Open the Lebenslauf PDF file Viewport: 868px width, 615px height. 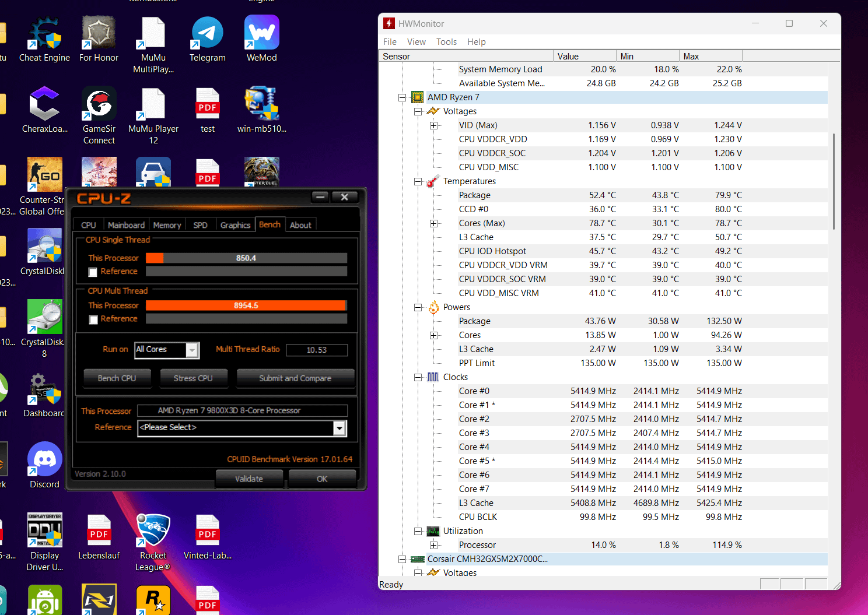(99, 537)
